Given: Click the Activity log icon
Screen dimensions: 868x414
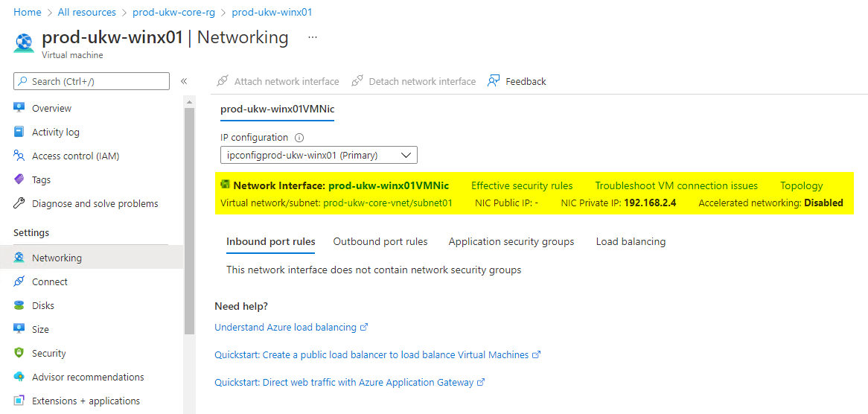Looking at the screenshot, I should pyautogui.click(x=19, y=132).
